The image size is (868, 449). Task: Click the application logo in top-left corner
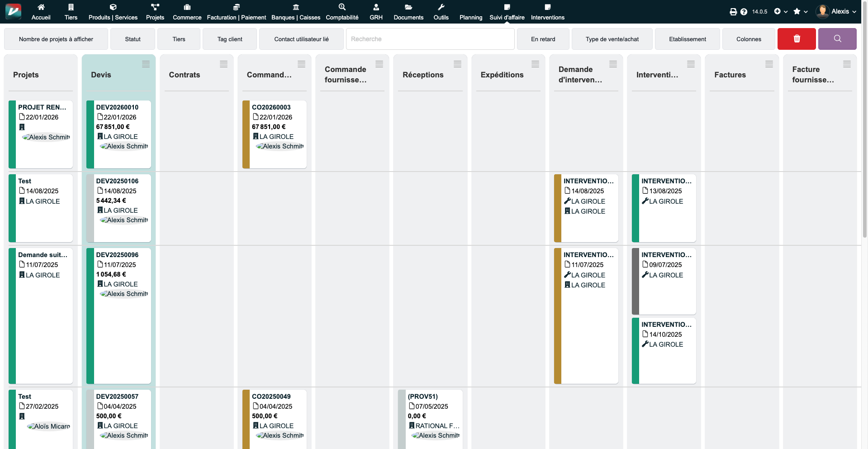point(13,11)
